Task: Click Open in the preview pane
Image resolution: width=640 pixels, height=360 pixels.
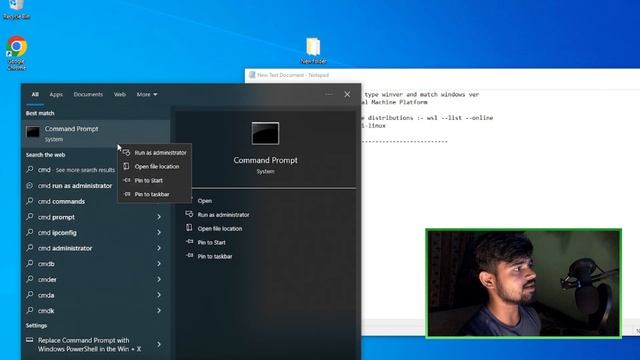Action: click(204, 201)
